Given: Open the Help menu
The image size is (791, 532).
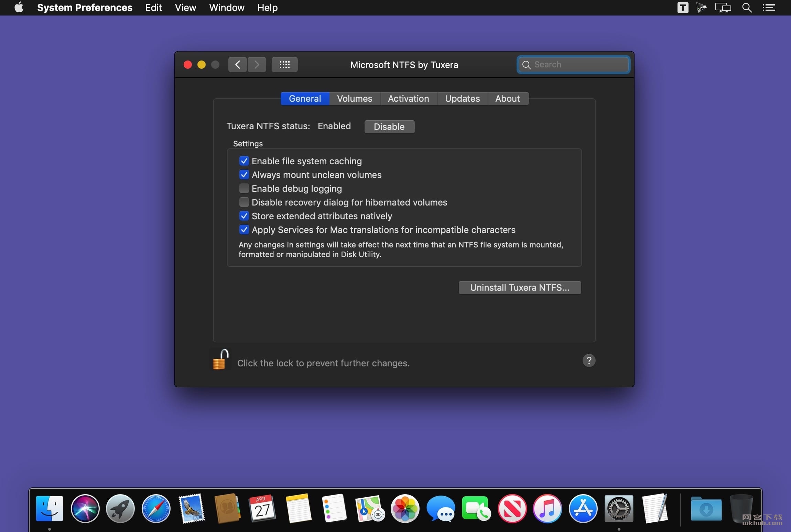Looking at the screenshot, I should click(x=267, y=8).
